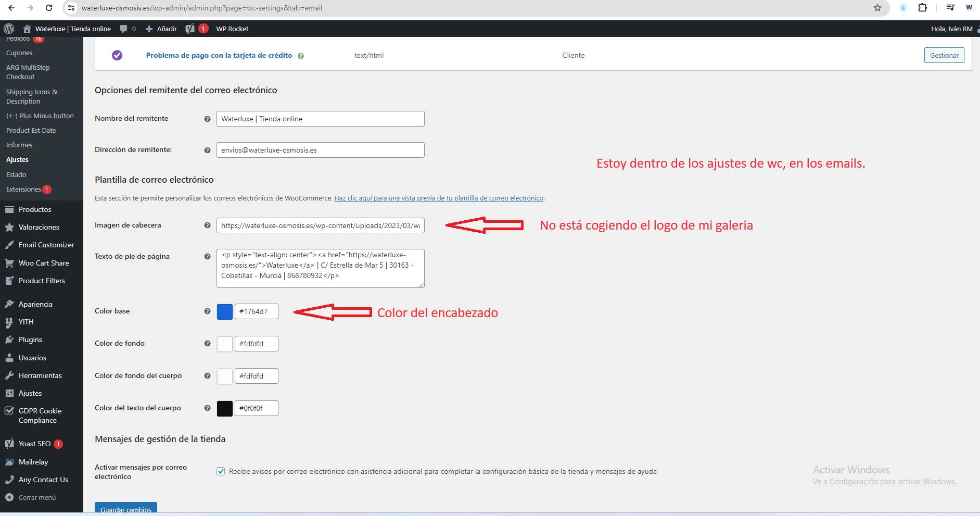Click help icon beside Problema de pago email
The height and width of the screenshot is (516, 980).
(x=301, y=56)
